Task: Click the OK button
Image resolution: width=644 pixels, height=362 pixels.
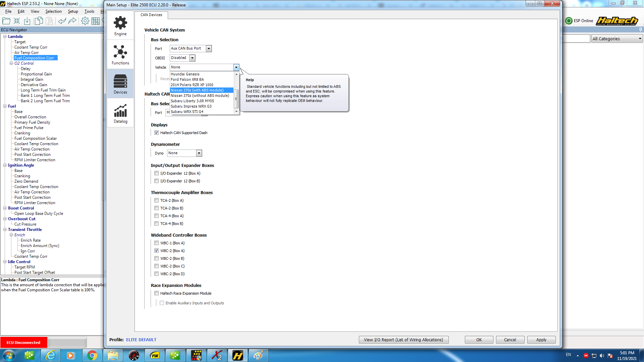Action: 479,340
